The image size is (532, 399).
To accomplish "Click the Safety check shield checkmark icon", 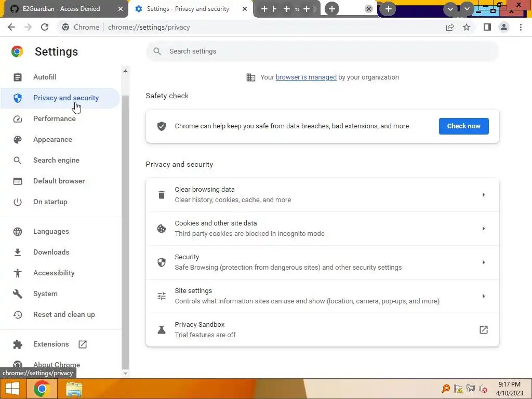I will (162, 126).
